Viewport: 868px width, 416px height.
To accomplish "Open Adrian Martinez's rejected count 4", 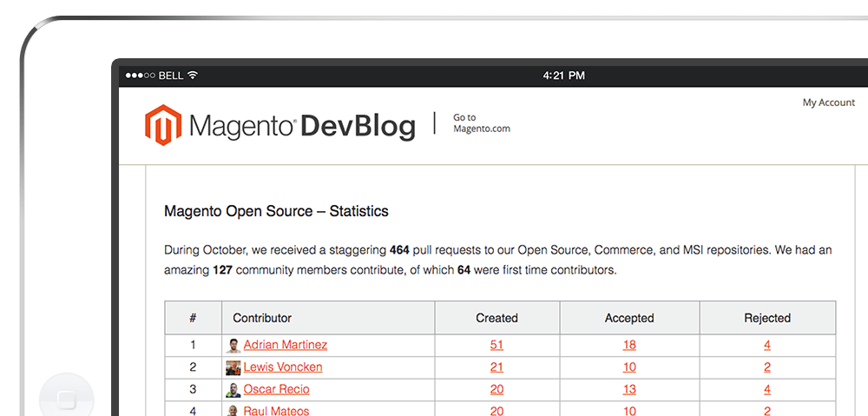I will click(x=767, y=345).
